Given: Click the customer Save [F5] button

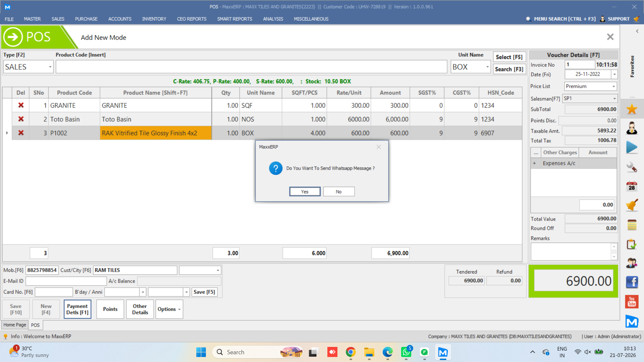Looking at the screenshot, I should pyautogui.click(x=204, y=292).
